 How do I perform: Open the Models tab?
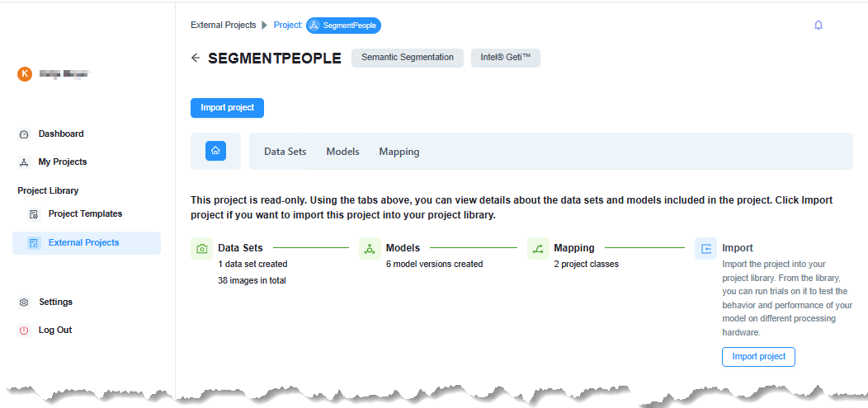click(x=342, y=152)
